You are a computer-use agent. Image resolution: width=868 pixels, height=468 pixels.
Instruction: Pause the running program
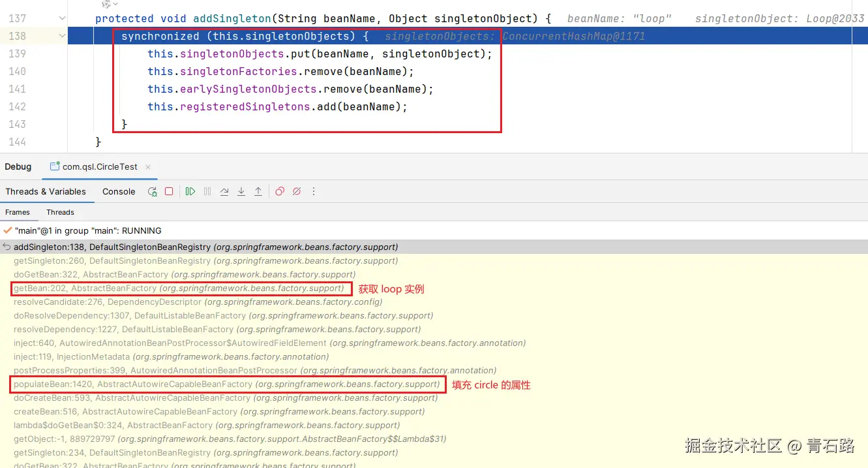tap(207, 191)
